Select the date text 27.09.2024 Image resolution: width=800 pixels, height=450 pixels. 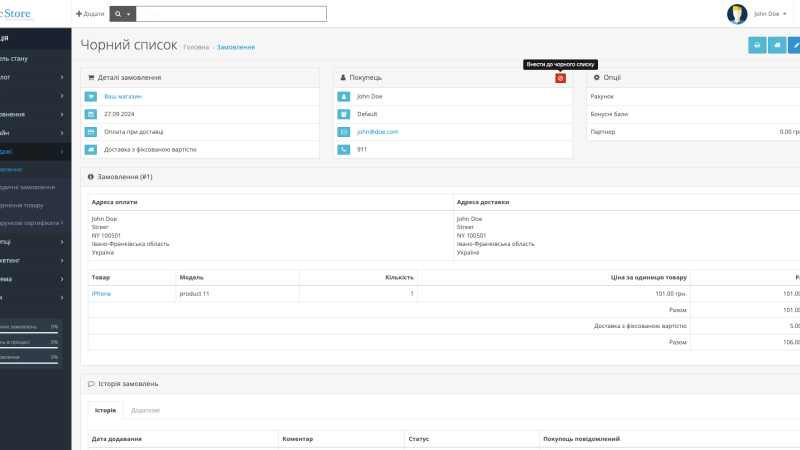click(x=119, y=114)
